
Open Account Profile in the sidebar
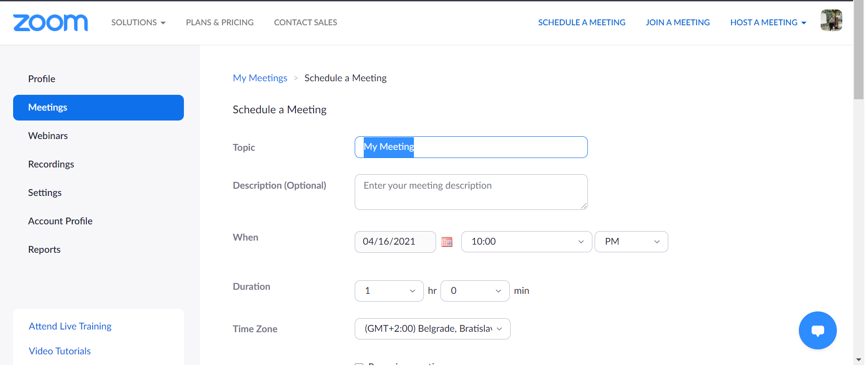(x=60, y=221)
